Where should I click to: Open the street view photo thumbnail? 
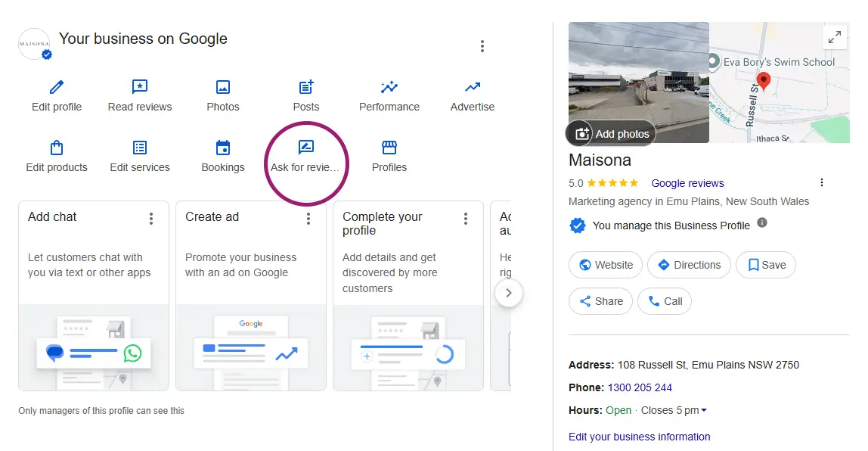click(639, 82)
